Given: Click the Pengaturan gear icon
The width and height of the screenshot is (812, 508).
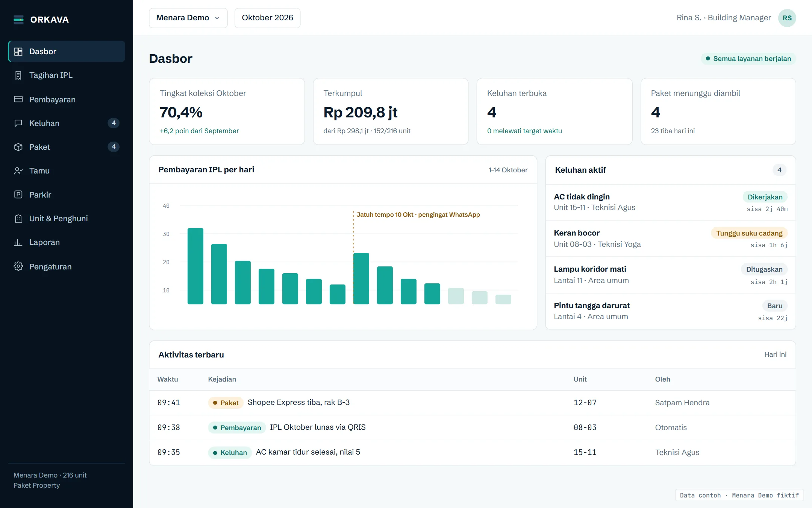Looking at the screenshot, I should click(x=18, y=266).
